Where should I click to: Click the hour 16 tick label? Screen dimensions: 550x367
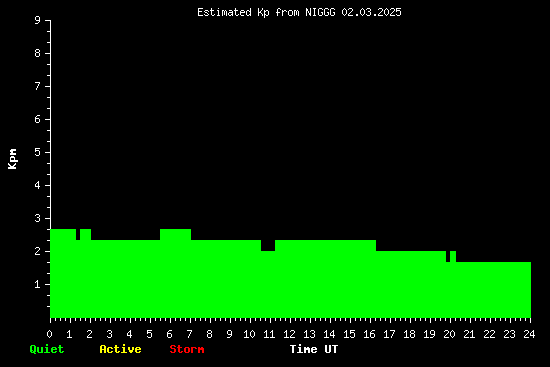click(x=369, y=334)
